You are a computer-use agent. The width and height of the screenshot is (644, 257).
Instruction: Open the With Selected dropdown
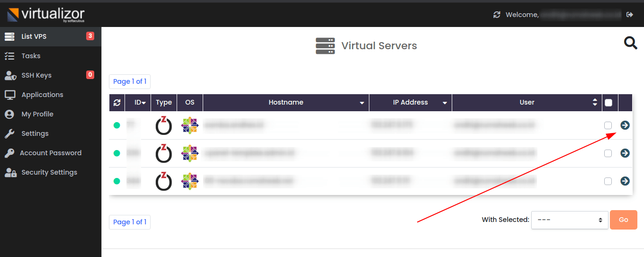(x=570, y=220)
